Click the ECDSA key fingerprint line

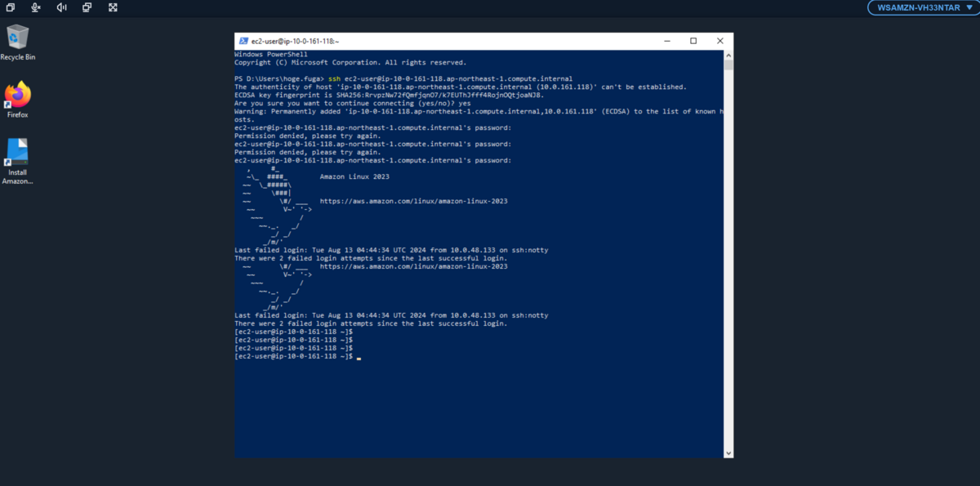coord(389,95)
